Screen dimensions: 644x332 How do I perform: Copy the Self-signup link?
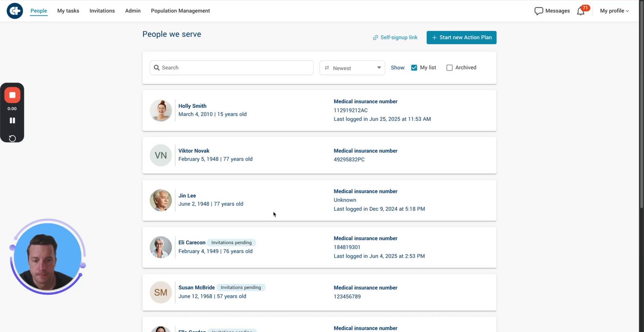pos(395,37)
